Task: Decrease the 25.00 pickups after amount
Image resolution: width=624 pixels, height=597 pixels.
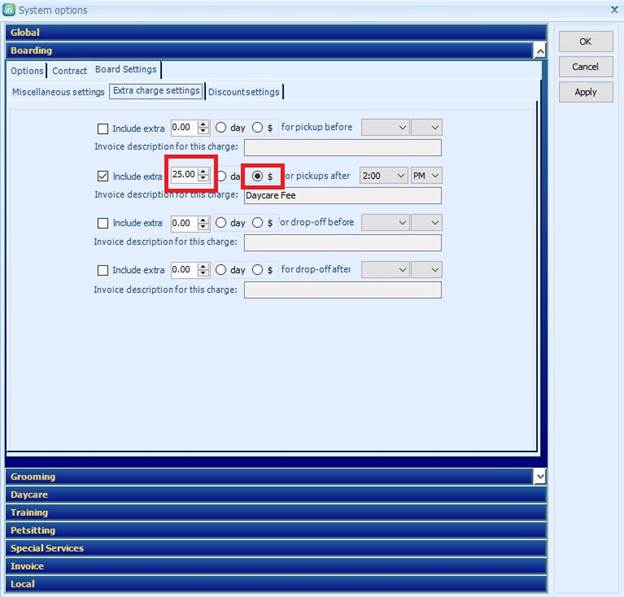Action: 203,178
